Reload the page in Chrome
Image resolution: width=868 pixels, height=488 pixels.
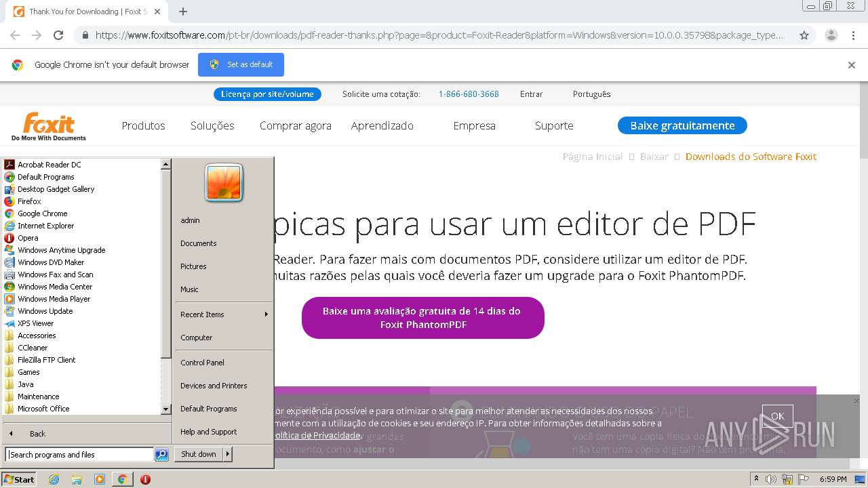click(58, 35)
